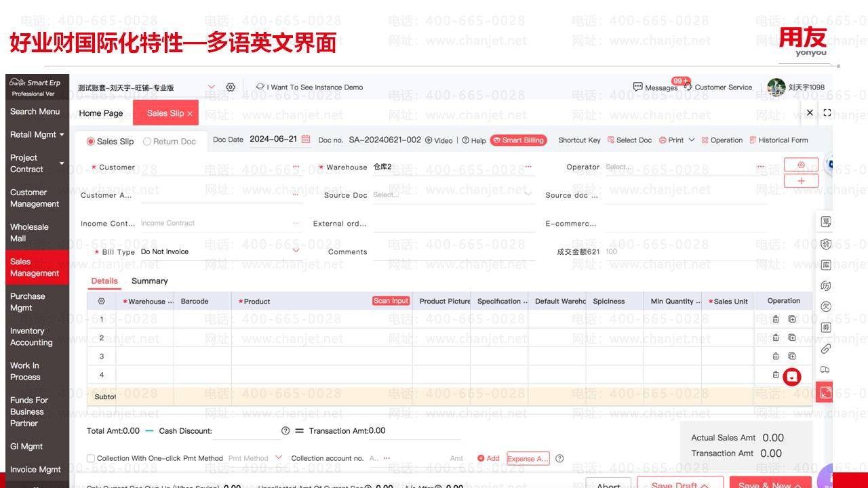Expand the account set dropdown arrow

click(x=212, y=87)
